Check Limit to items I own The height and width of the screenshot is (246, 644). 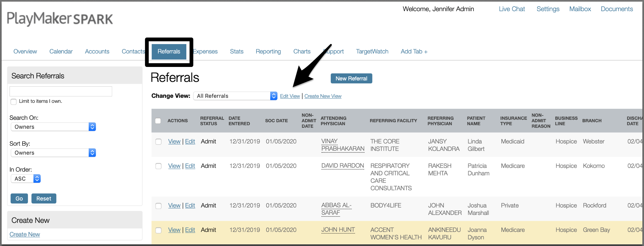coord(14,102)
